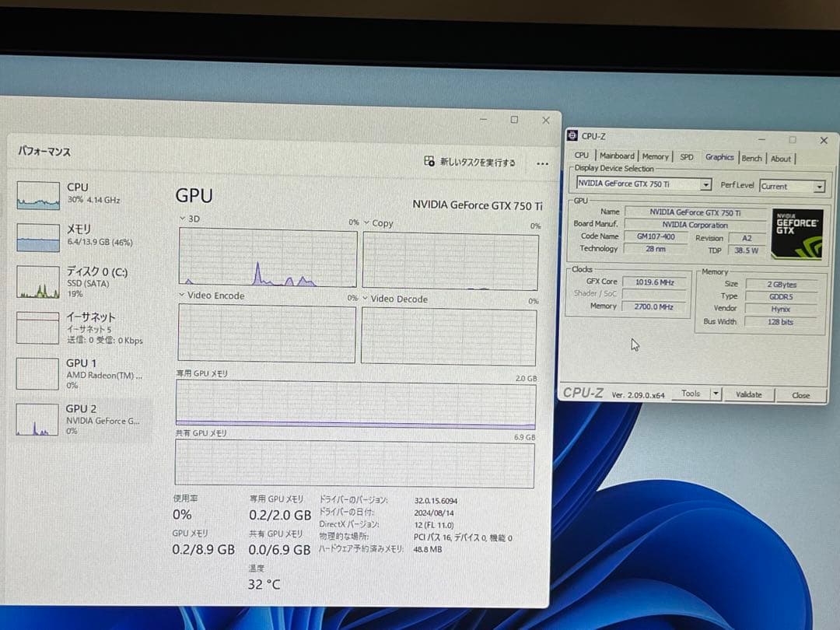Screen dimensions: 840x630
Task: Click the 0.2/2.0 GB dedicated memory value
Action: [x=280, y=516]
